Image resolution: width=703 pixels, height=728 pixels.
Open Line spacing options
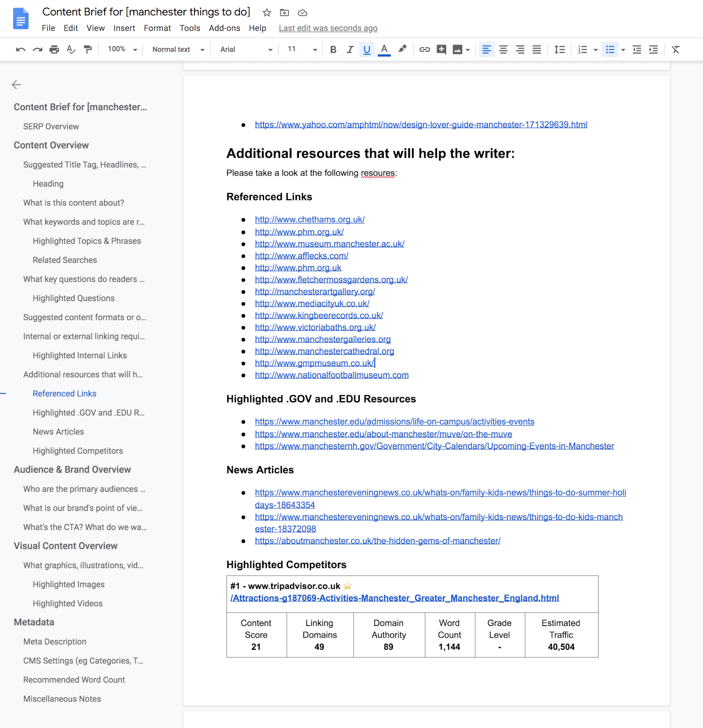559,49
